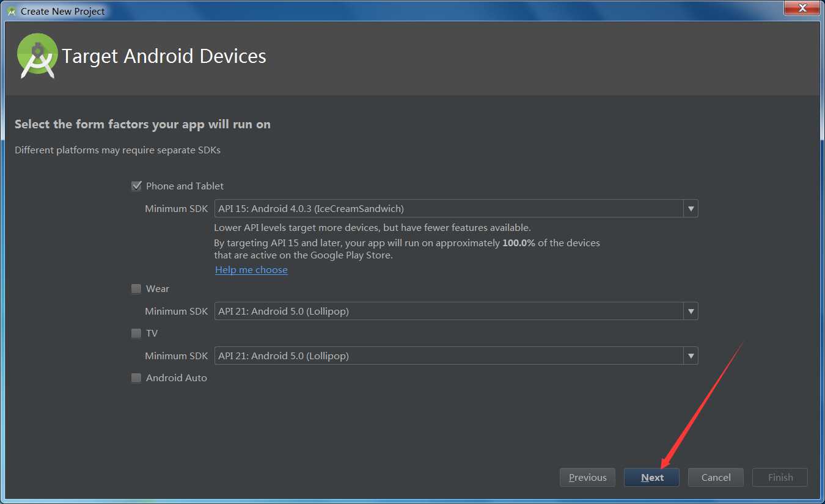Open the Wear Minimum SDK dropdown arrow
This screenshot has width=825, height=504.
tap(691, 312)
